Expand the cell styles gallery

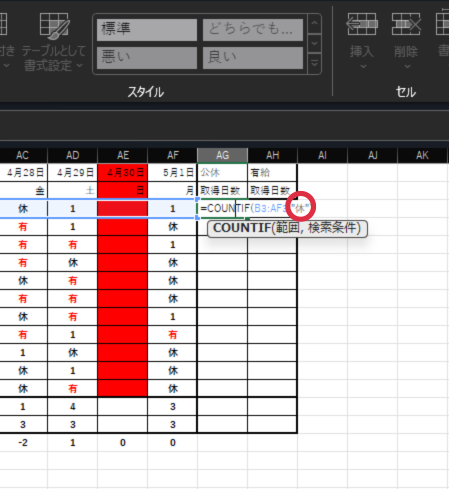click(x=314, y=63)
